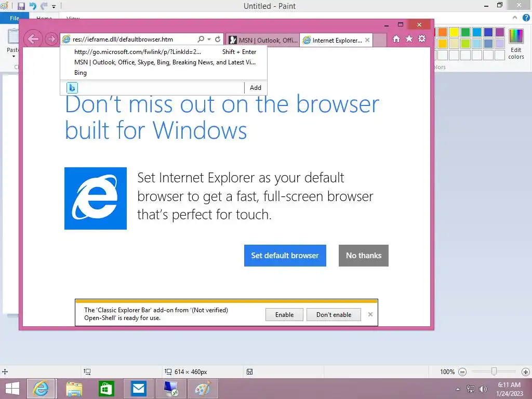Dismiss the add-on notification bar

click(370, 314)
